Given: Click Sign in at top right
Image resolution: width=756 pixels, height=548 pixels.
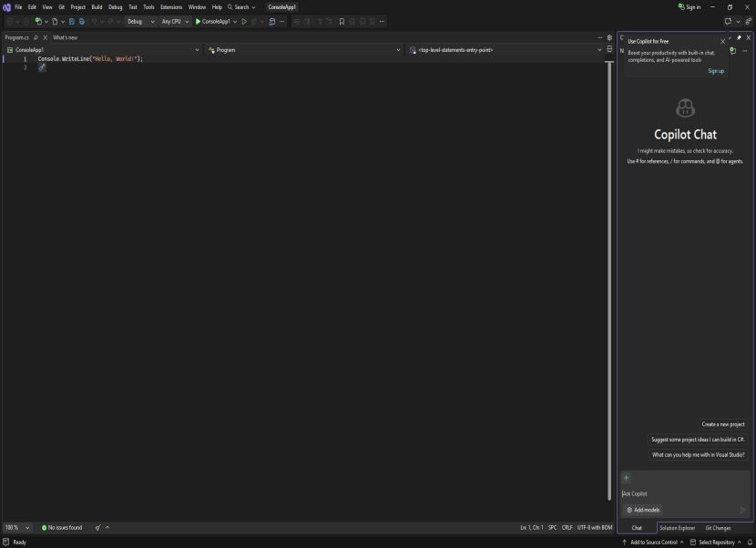Looking at the screenshot, I should click(690, 7).
